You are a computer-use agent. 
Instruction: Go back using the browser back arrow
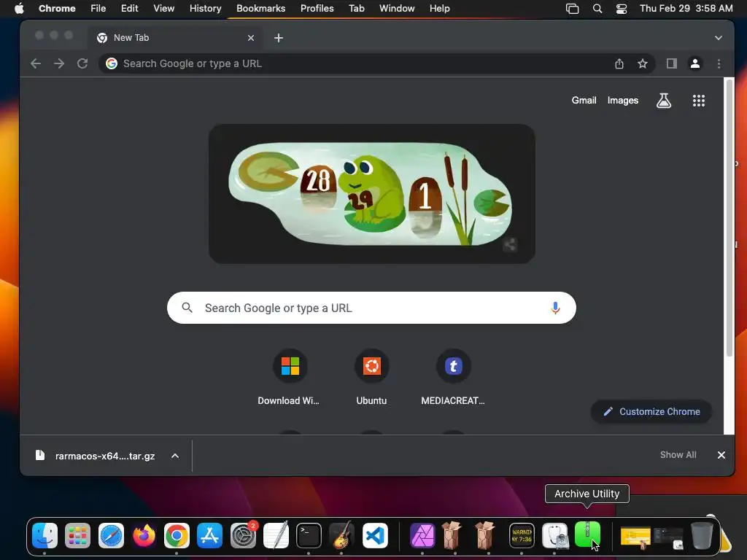[36, 63]
